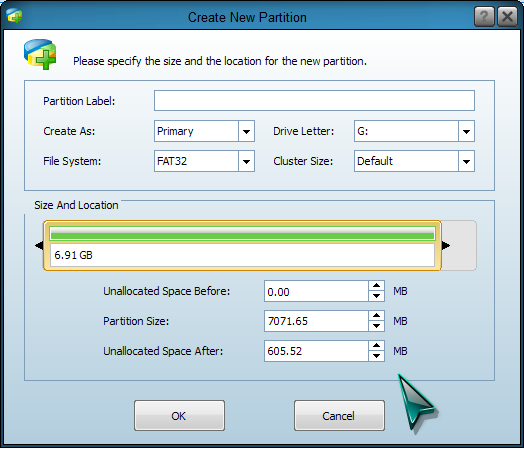Image resolution: width=524 pixels, height=449 pixels.
Task: Click the Primary value in Create As box
Action: [x=175, y=131]
